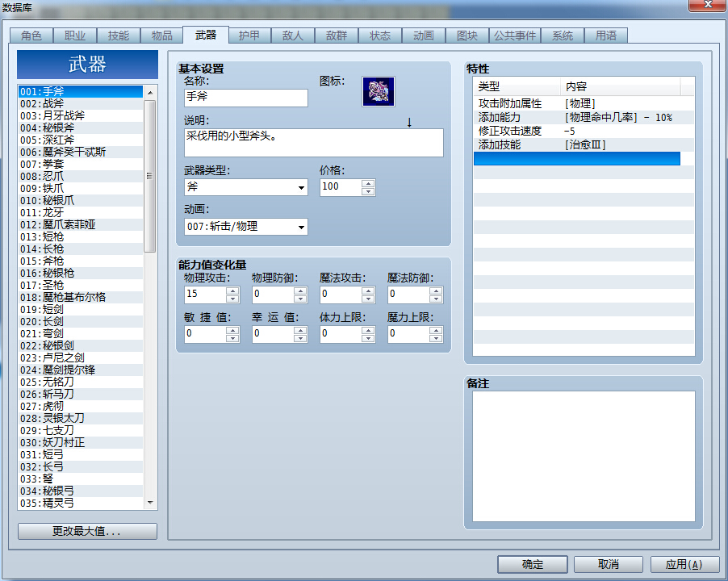The image size is (728, 581).
Task: Decrease 幸运值 with the down arrow
Action: (300, 338)
